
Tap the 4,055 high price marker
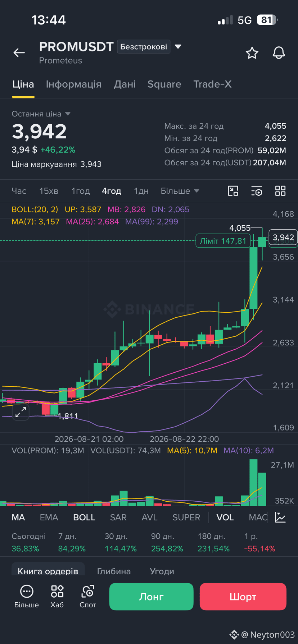(240, 228)
